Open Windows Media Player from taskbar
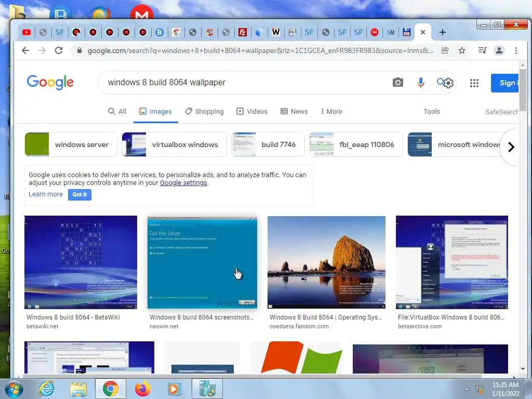Screen dimensions: 532x399 click(x=175, y=389)
